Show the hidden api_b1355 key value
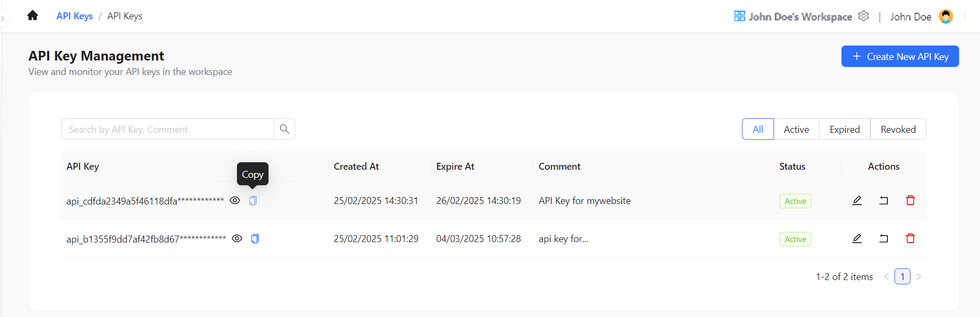This screenshot has width=980, height=317. click(x=238, y=238)
